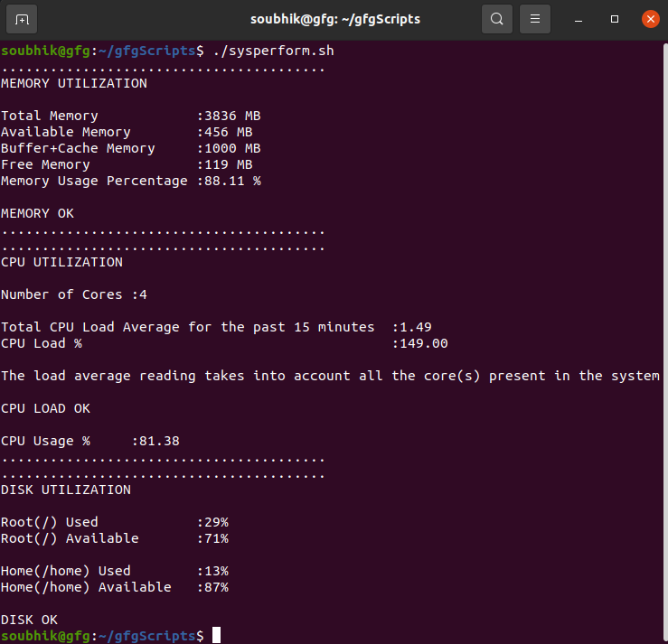Click the CPU LOAD OK status line

pos(45,408)
